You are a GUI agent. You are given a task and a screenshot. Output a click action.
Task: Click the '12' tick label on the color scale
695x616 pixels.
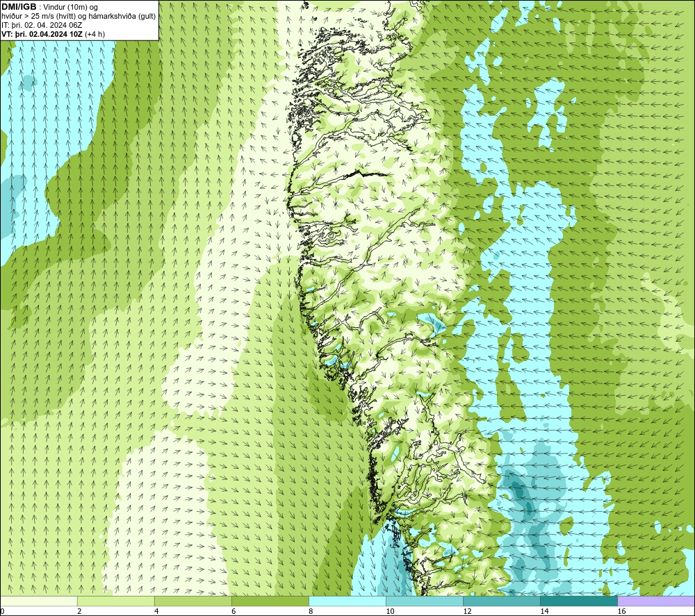point(467,611)
